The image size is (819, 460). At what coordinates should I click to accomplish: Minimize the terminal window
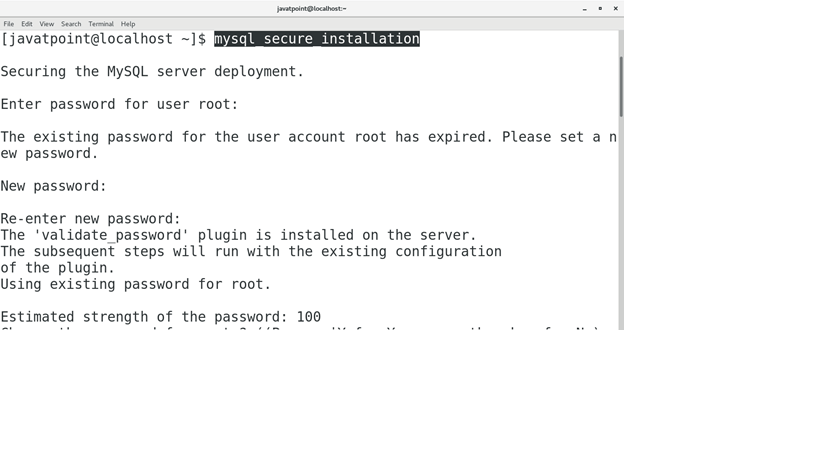[584, 9]
